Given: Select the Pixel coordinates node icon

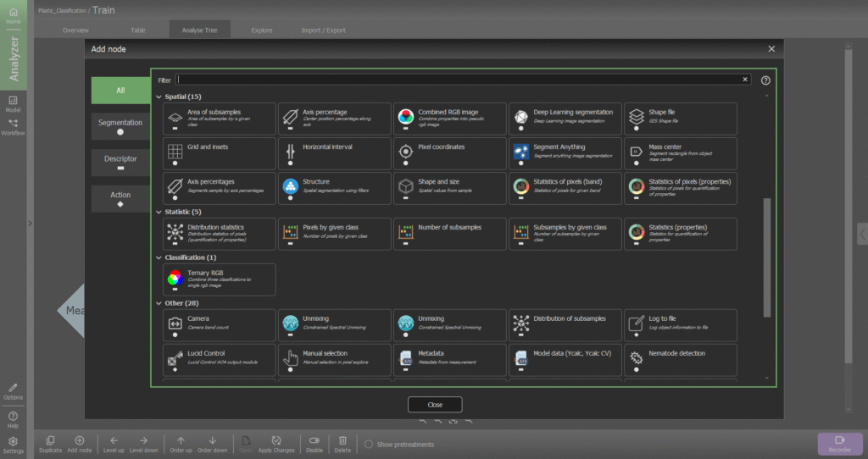Looking at the screenshot, I should (x=406, y=151).
